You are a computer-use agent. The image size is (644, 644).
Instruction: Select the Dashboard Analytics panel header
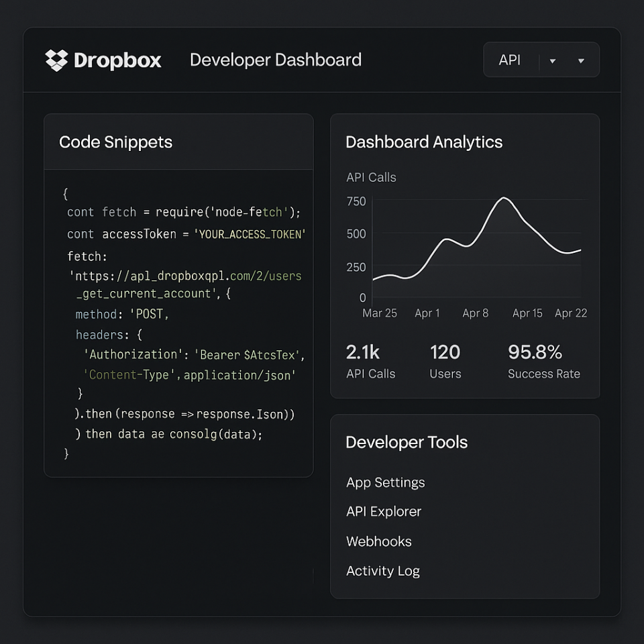coord(424,142)
